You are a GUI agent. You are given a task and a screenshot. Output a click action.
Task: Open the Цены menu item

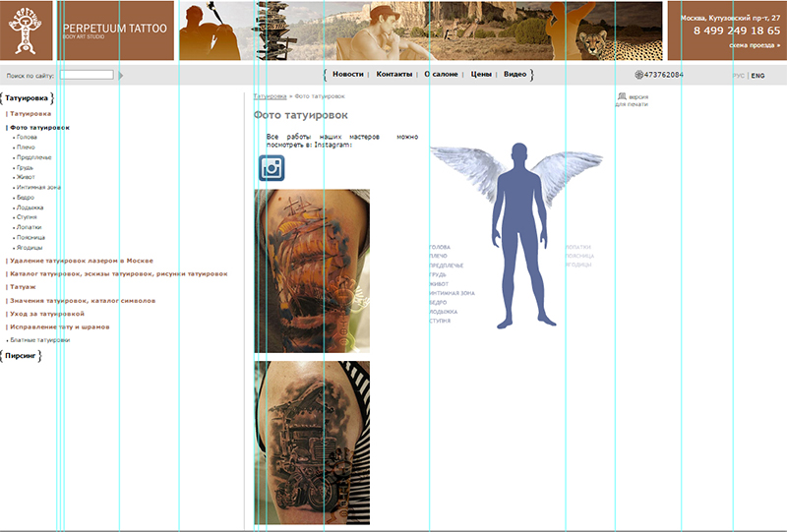[481, 75]
